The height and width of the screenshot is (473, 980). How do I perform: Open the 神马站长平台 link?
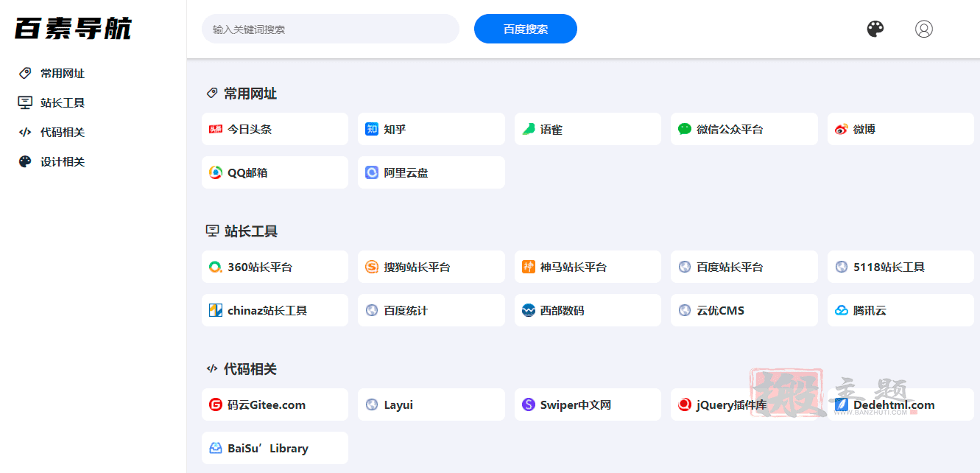[588, 267]
